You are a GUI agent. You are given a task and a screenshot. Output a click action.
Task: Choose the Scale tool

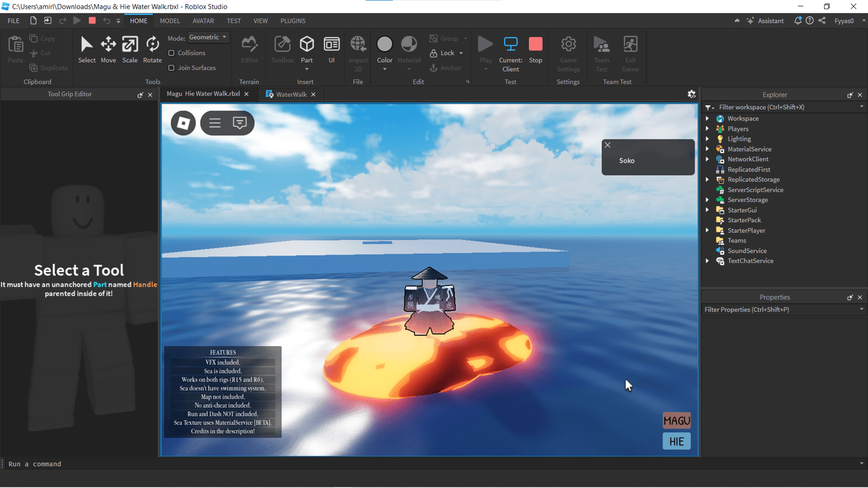pos(130,50)
